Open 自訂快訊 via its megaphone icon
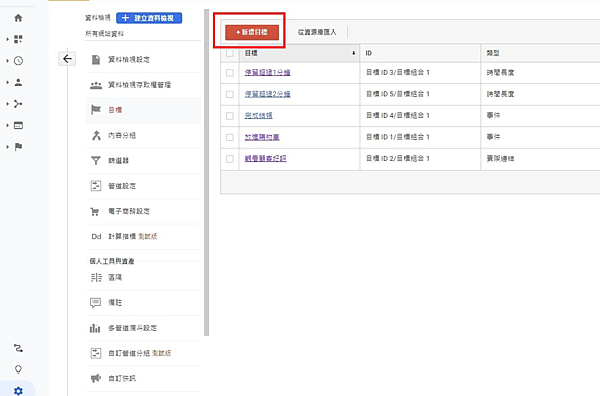This screenshot has height=396, width=600. click(x=96, y=378)
